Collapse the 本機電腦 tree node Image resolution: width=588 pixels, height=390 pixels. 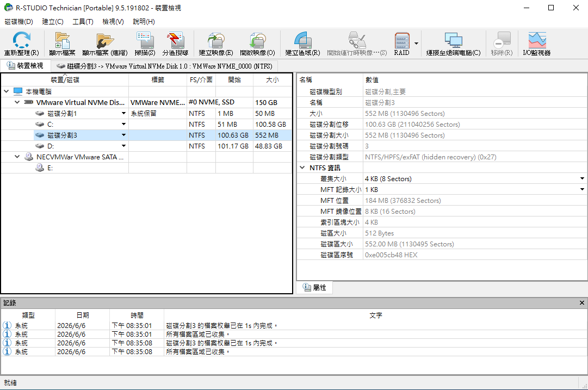click(x=7, y=91)
